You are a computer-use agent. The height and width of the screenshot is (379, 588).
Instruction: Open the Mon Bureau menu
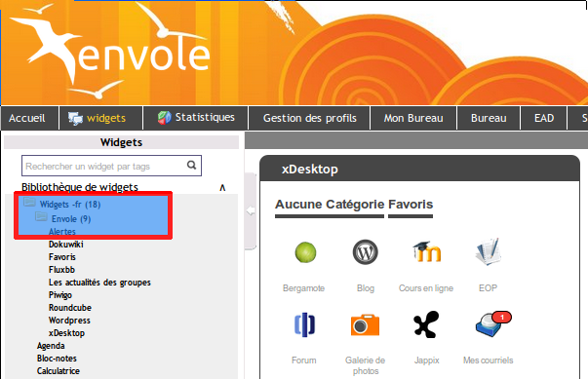[x=413, y=118]
